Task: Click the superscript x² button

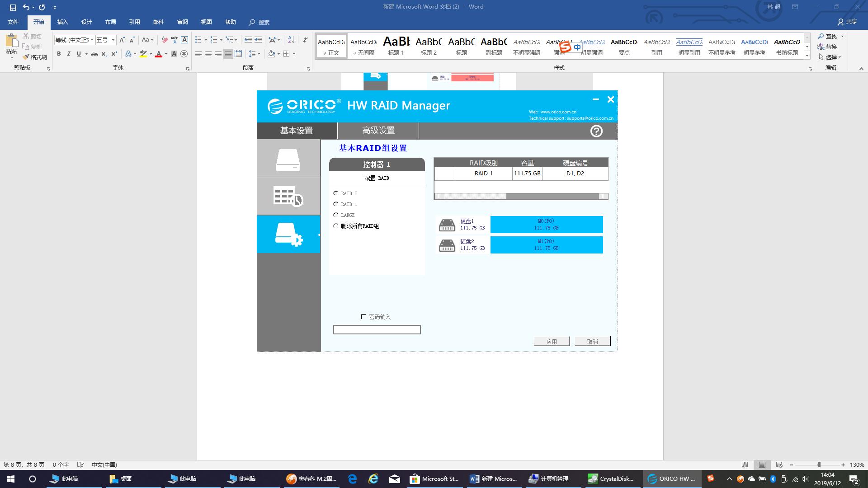Action: pyautogui.click(x=114, y=54)
